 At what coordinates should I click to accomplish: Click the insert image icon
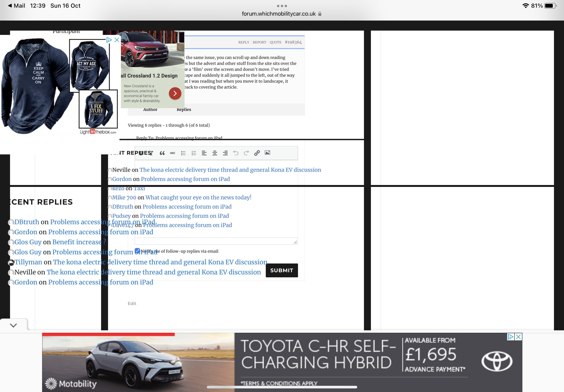267,153
